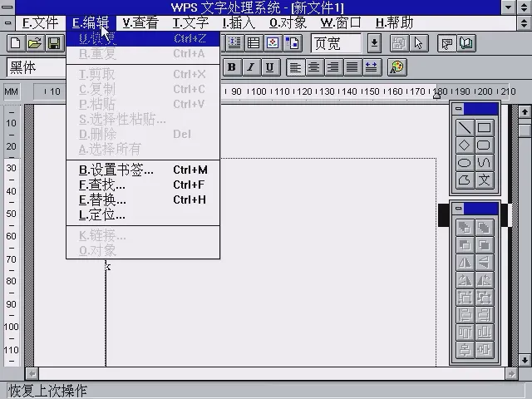Open the drawing tools palette control menu
The width and height of the screenshot is (532, 399).
tap(459, 109)
